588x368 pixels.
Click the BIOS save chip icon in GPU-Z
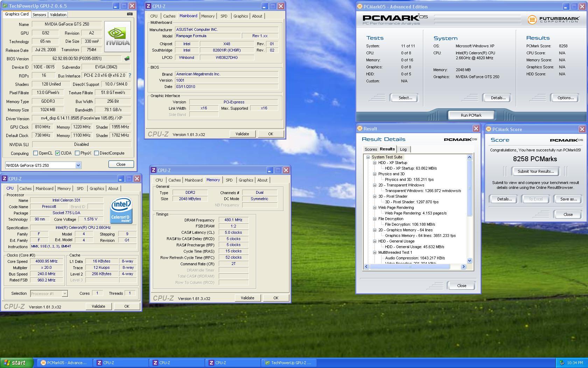127,59
